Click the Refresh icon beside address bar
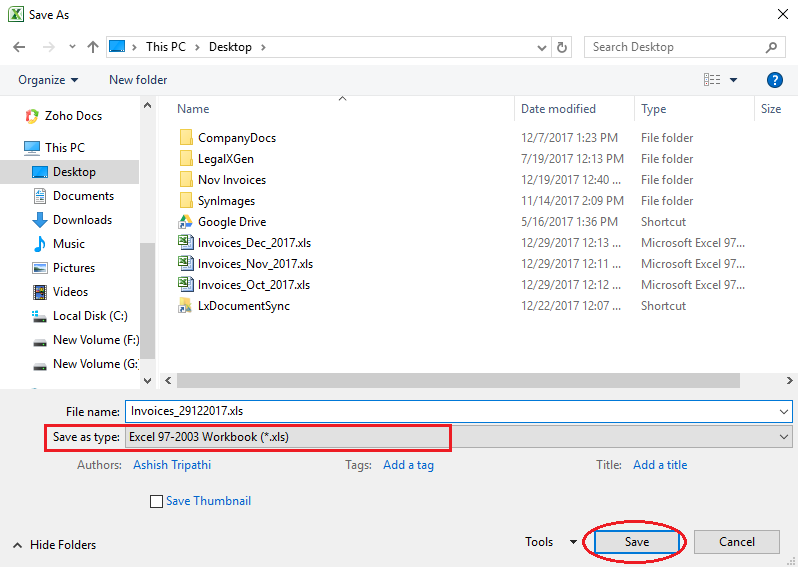 (562, 47)
